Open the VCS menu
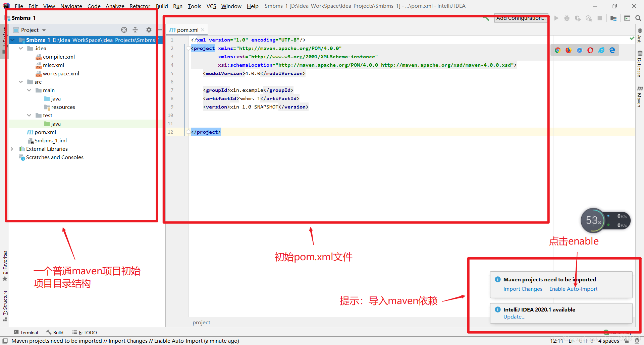Screen dimensions: 644x345 point(211,6)
